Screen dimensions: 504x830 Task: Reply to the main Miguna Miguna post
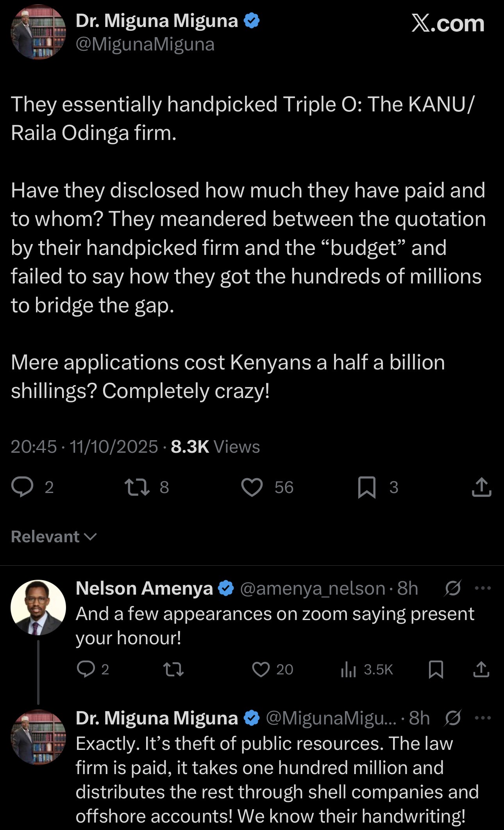[x=23, y=487]
